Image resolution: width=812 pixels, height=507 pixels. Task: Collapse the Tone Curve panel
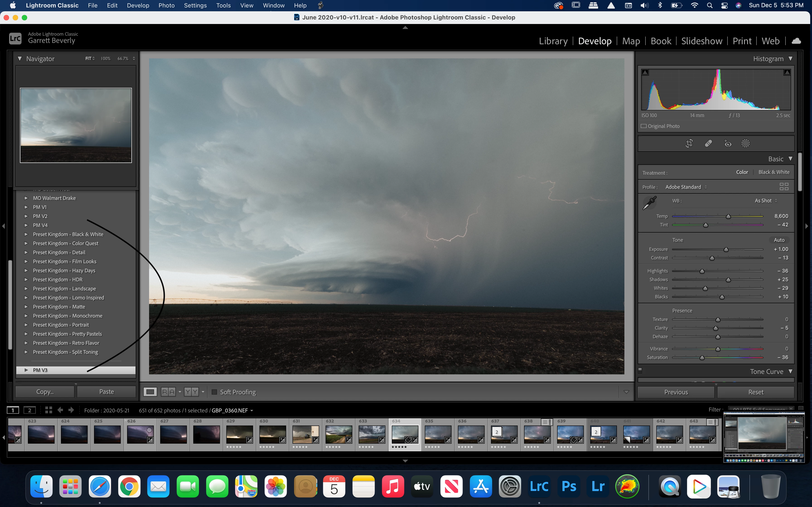790,371
